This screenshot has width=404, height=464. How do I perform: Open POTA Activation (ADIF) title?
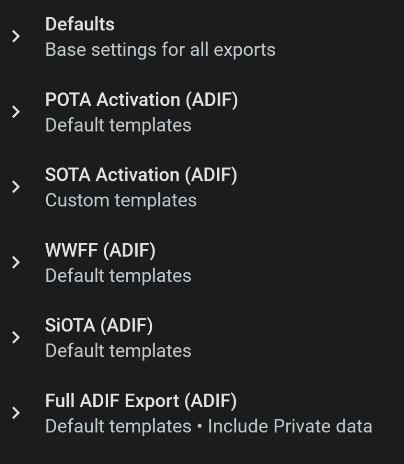click(142, 100)
